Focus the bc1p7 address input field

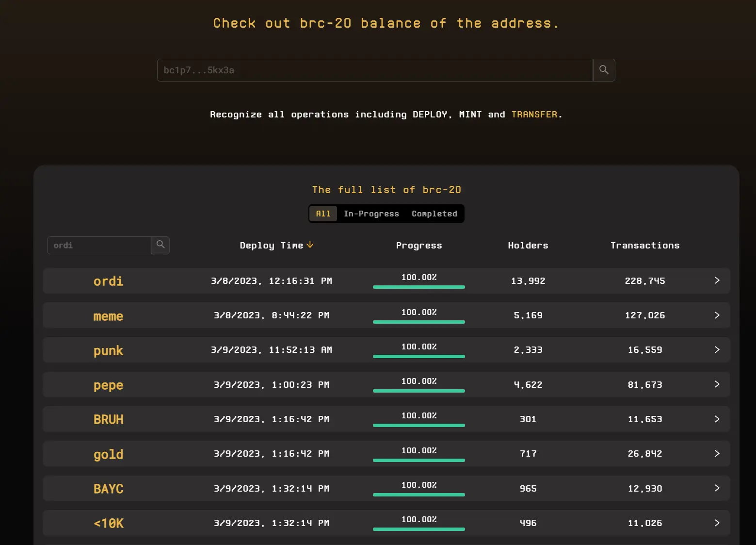click(x=375, y=70)
